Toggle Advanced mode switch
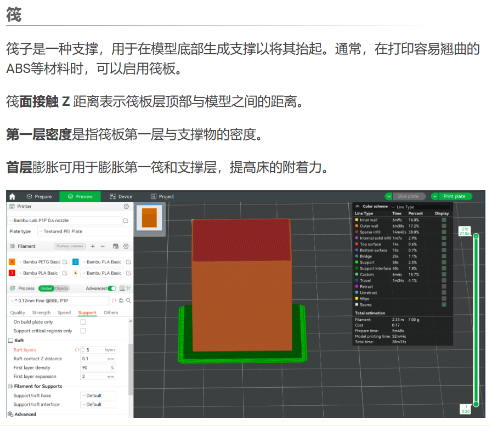Viewport: 490px width, 426px height. click(x=112, y=288)
